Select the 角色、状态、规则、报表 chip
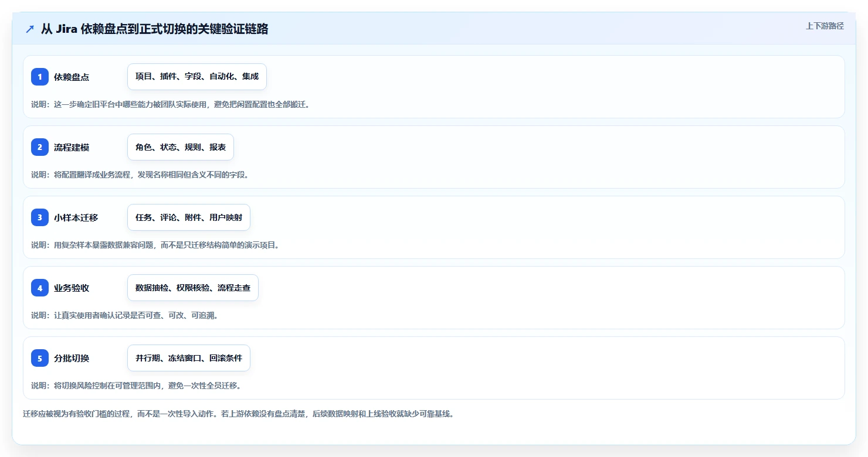The height and width of the screenshot is (457, 868). pos(181,147)
